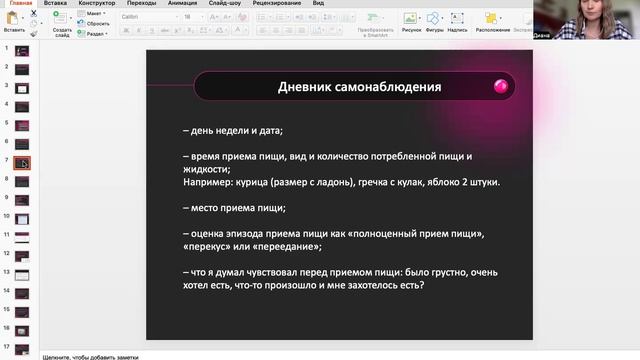Image resolution: width=640 pixels, height=360 pixels.
Task: Click the Сбросить button label
Action: [98, 24]
